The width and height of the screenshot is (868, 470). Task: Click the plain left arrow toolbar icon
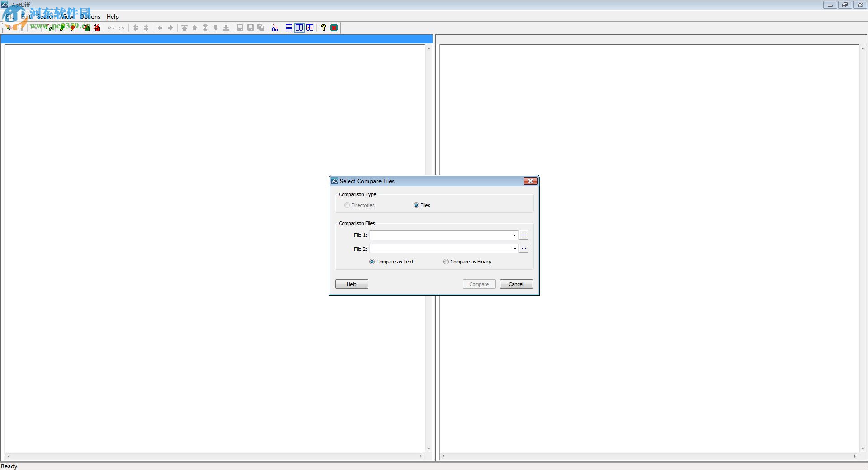tap(160, 28)
